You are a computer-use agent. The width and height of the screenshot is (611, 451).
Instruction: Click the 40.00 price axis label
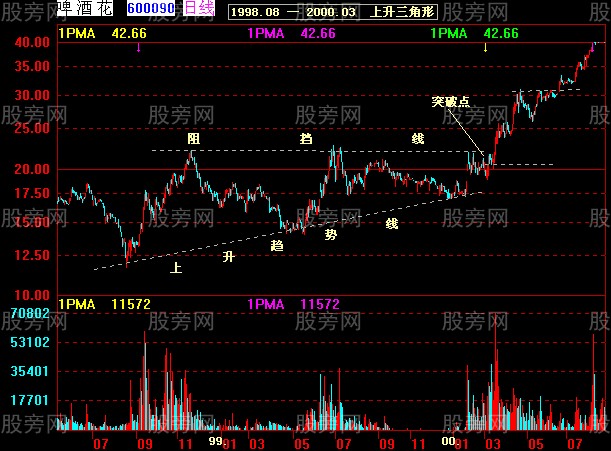pos(32,42)
